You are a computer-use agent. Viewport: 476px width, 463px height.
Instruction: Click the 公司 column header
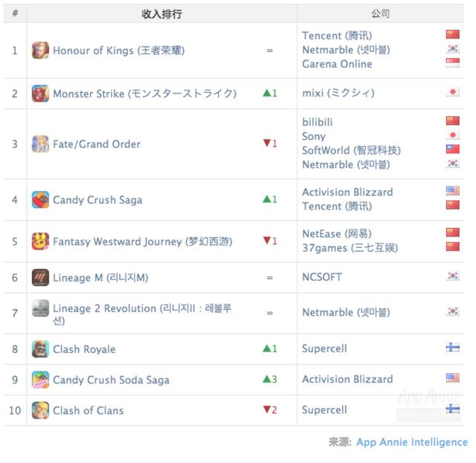point(380,14)
